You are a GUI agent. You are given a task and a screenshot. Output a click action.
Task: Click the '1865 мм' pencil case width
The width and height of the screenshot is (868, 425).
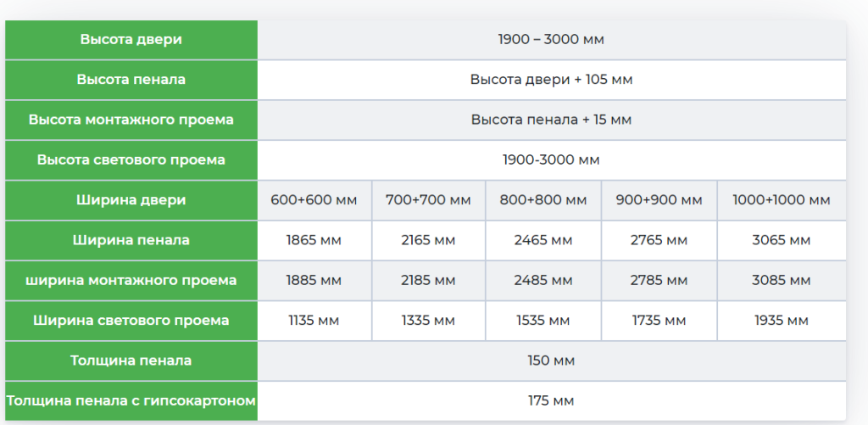coord(314,240)
